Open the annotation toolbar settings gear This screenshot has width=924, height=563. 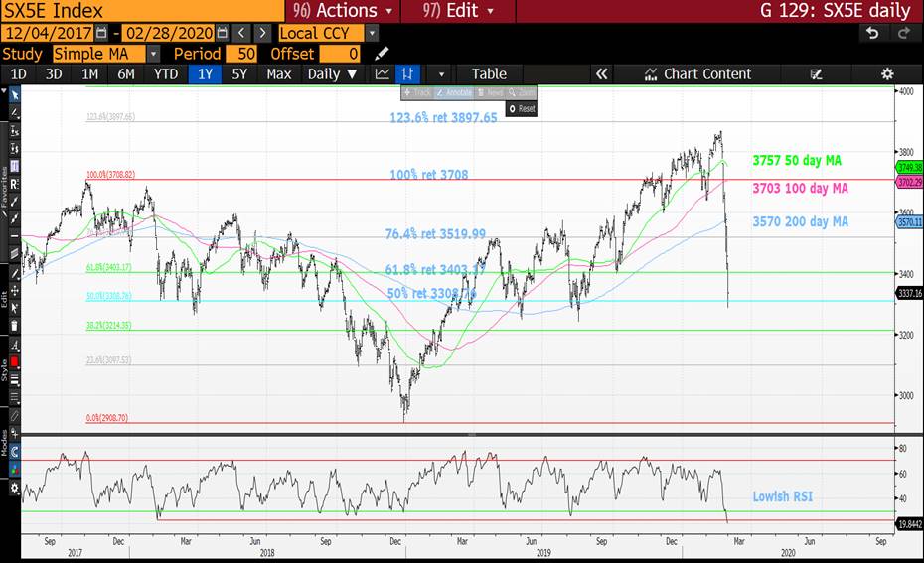pos(15,488)
